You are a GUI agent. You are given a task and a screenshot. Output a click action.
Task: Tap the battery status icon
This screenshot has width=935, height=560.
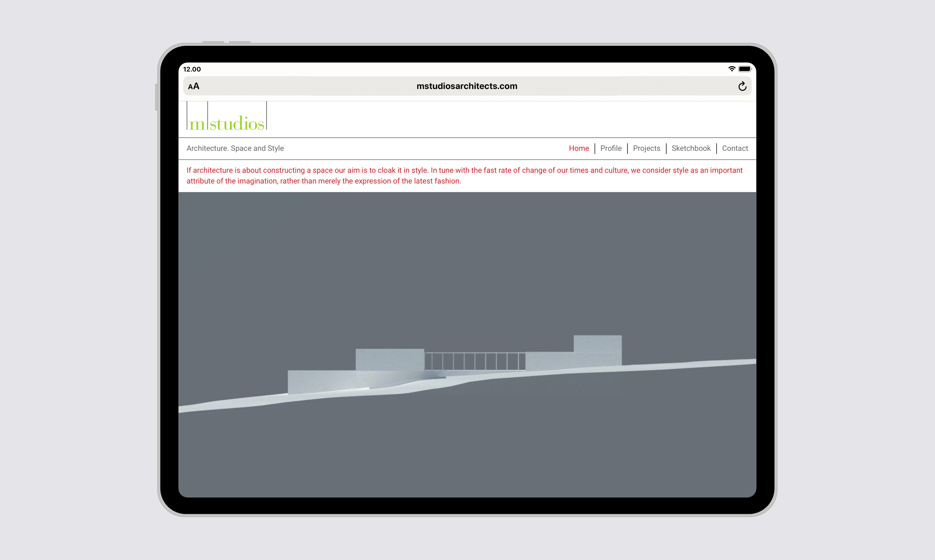745,69
